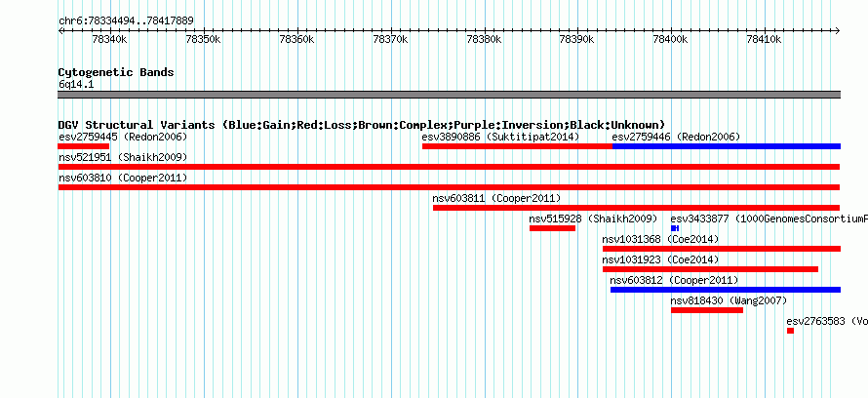Click the 6q14.1 band label

[x=76, y=85]
